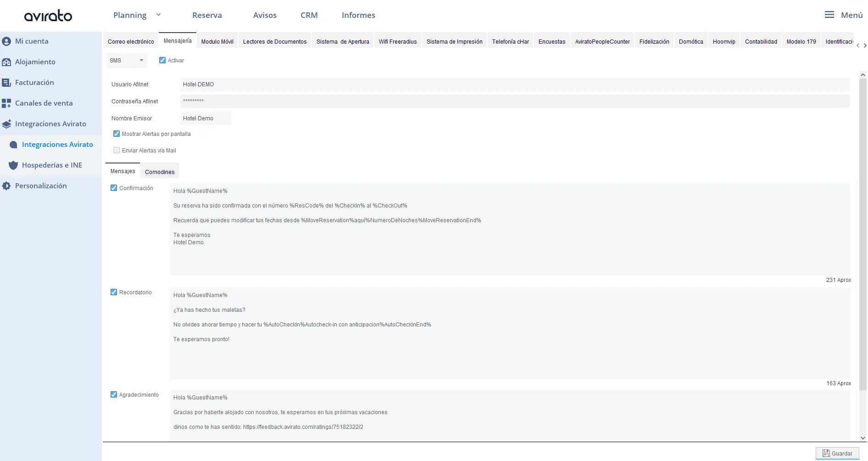Screen dimensions: 868x461
Task: Save settings with Guardar button
Action: tap(837, 453)
